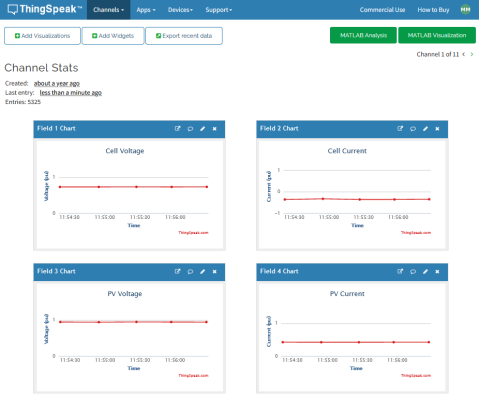The height and width of the screenshot is (396, 479).
Task: Close Field 4 Chart
Action: coord(437,272)
